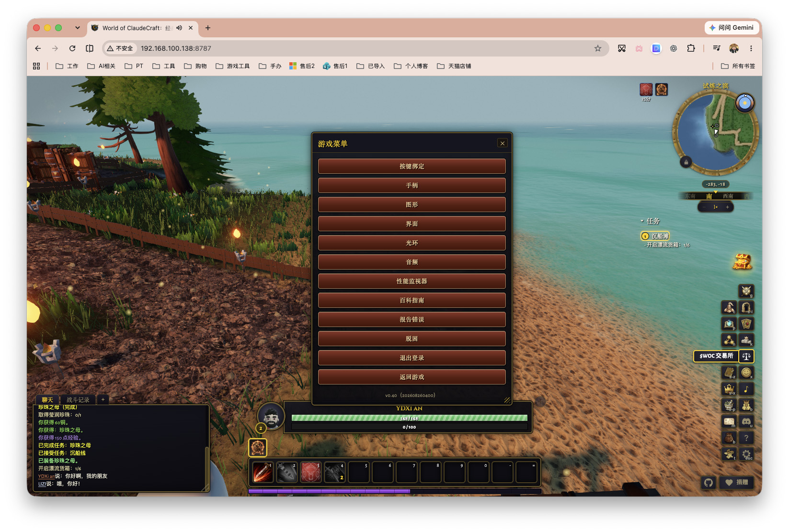
Task: Open the golden crown icon
Action: (x=729, y=389)
